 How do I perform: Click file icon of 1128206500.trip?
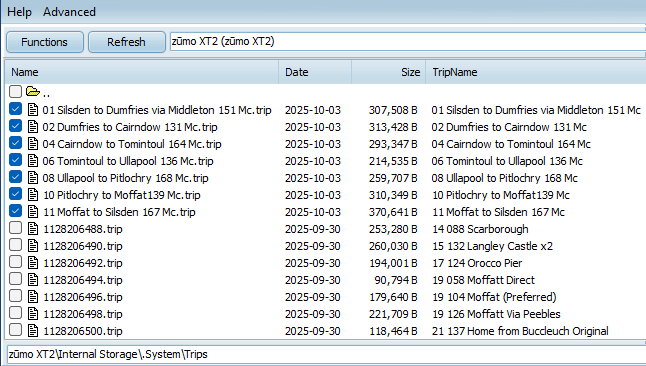point(33,331)
